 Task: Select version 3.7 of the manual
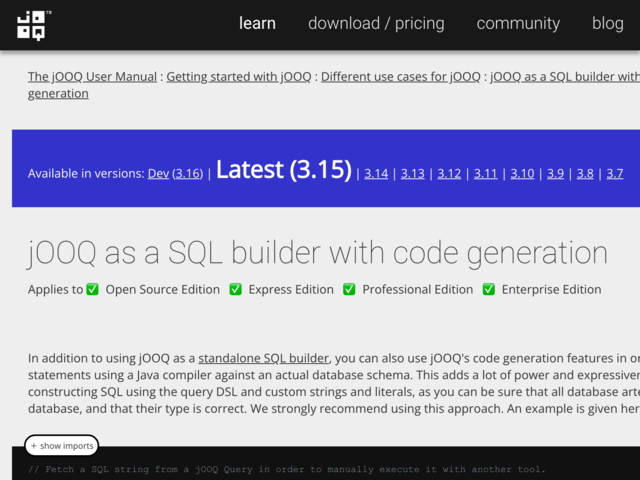[615, 173]
